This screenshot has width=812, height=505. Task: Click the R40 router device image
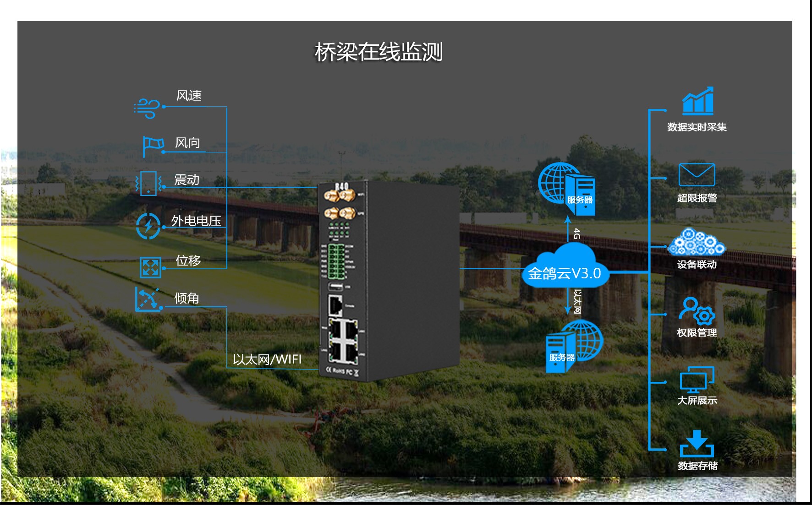(x=389, y=281)
